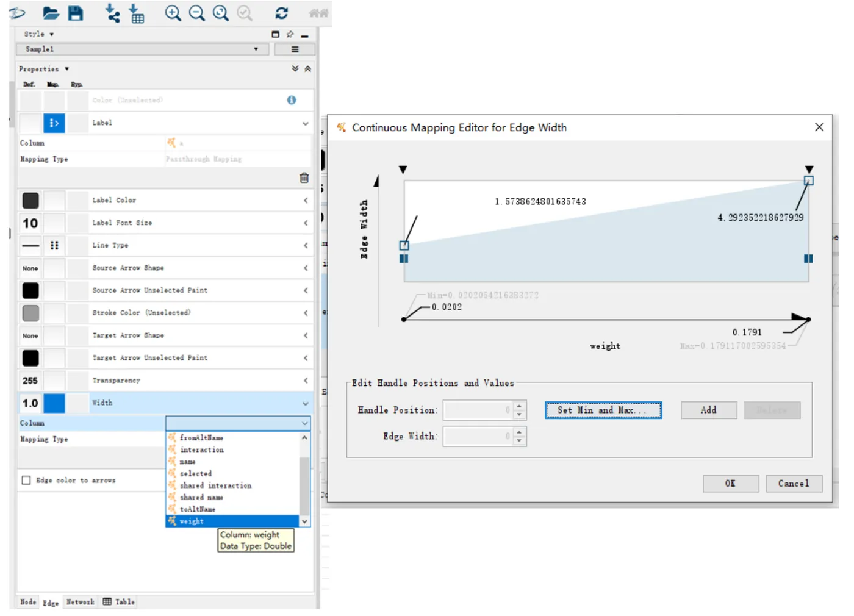Choose weight in column list
This screenshot has width=854, height=616.
(233, 521)
